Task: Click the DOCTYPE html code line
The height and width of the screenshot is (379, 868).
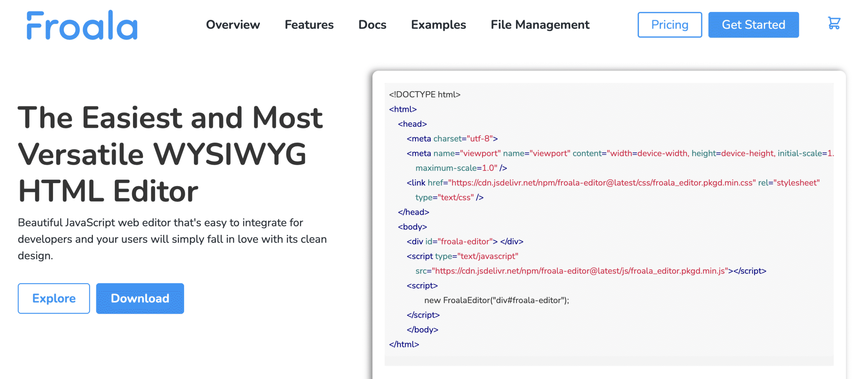Action: click(x=425, y=95)
